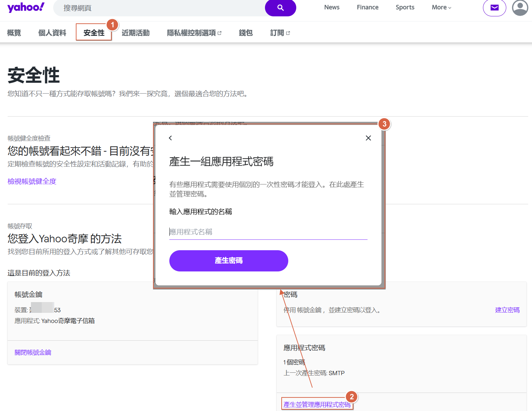Click the dialog back arrow

point(170,138)
